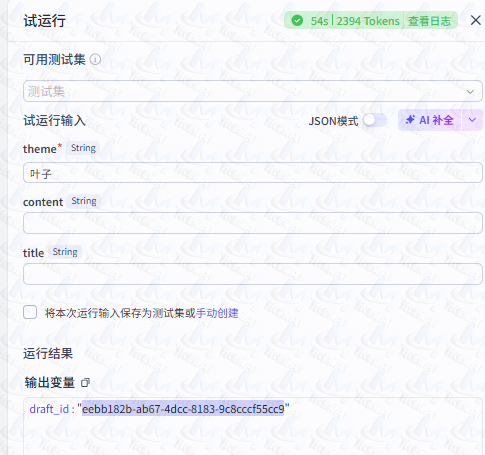Toggle JSON模式 switch
Screen dimensions: 485x455
375,120
